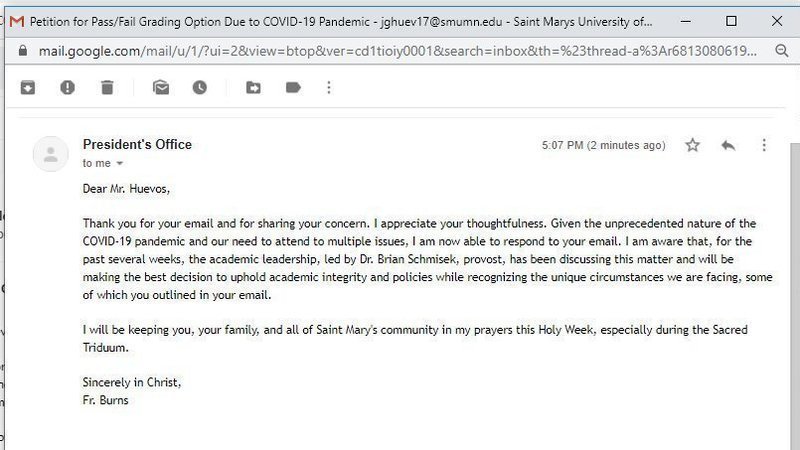Image resolution: width=800 pixels, height=450 pixels.
Task: Maximize the Gmail popup window
Action: 731,20
